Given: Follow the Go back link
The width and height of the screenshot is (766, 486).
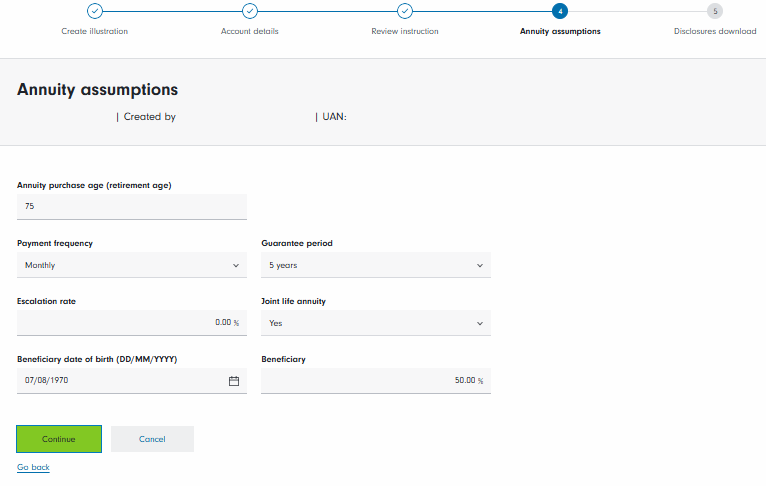Looking at the screenshot, I should (33, 467).
